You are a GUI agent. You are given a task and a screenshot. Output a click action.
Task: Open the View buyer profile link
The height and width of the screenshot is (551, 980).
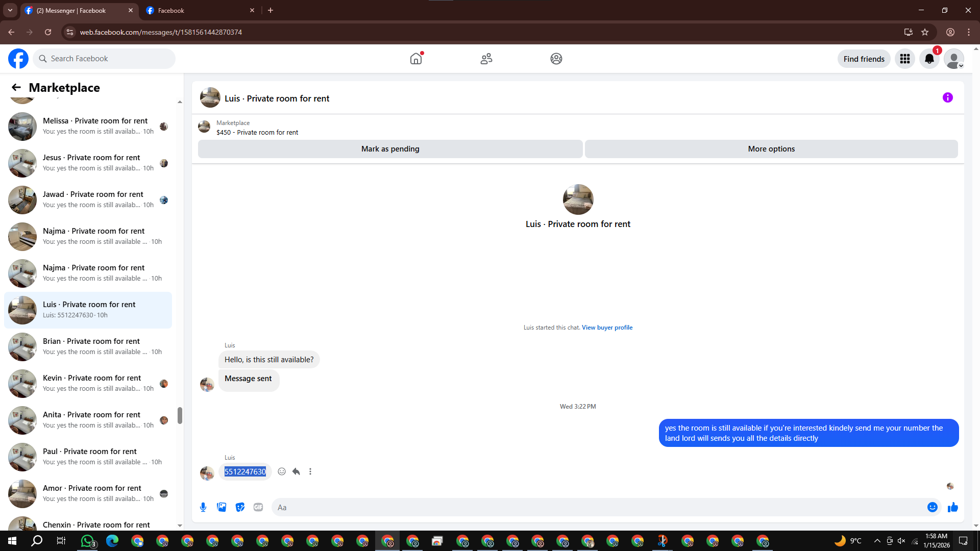point(607,328)
